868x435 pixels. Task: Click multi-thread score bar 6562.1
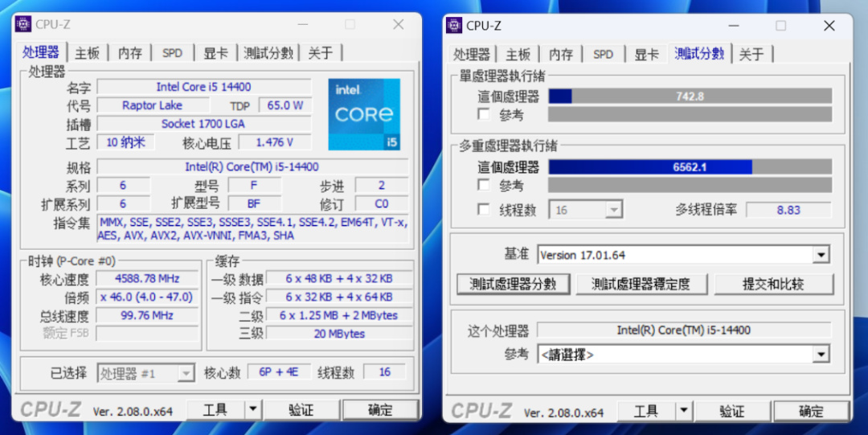pyautogui.click(x=690, y=166)
